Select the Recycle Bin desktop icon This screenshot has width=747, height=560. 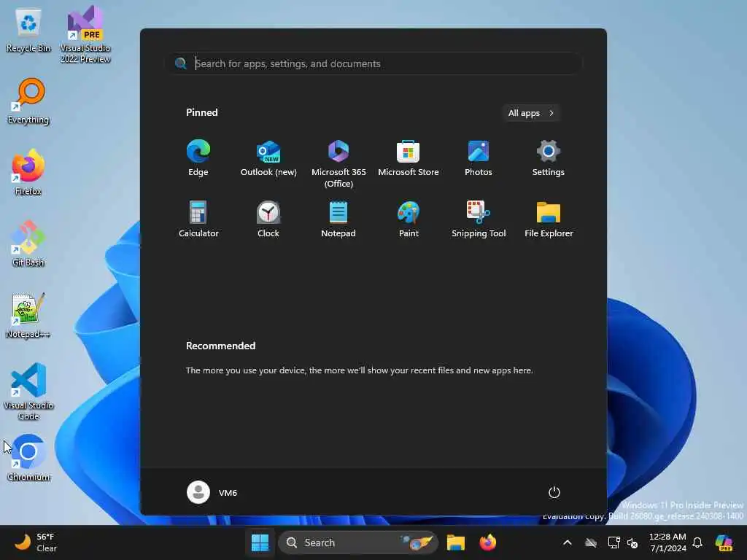click(x=28, y=31)
